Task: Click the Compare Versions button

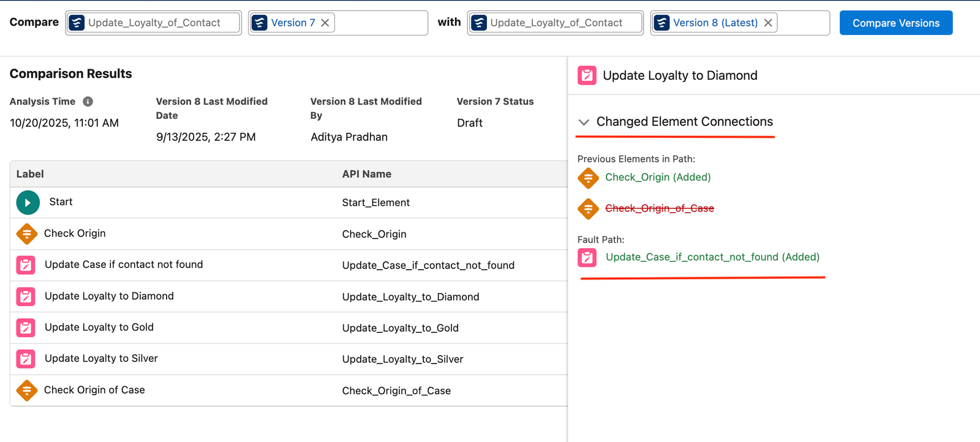Action: pyautogui.click(x=895, y=23)
